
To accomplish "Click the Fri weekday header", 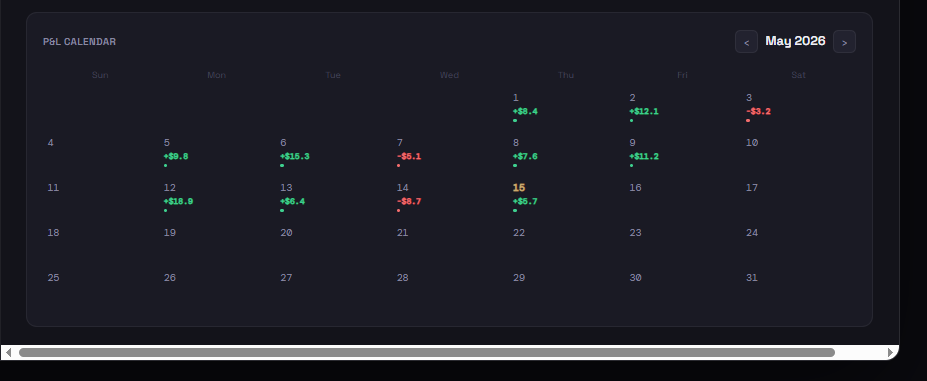I will (682, 75).
